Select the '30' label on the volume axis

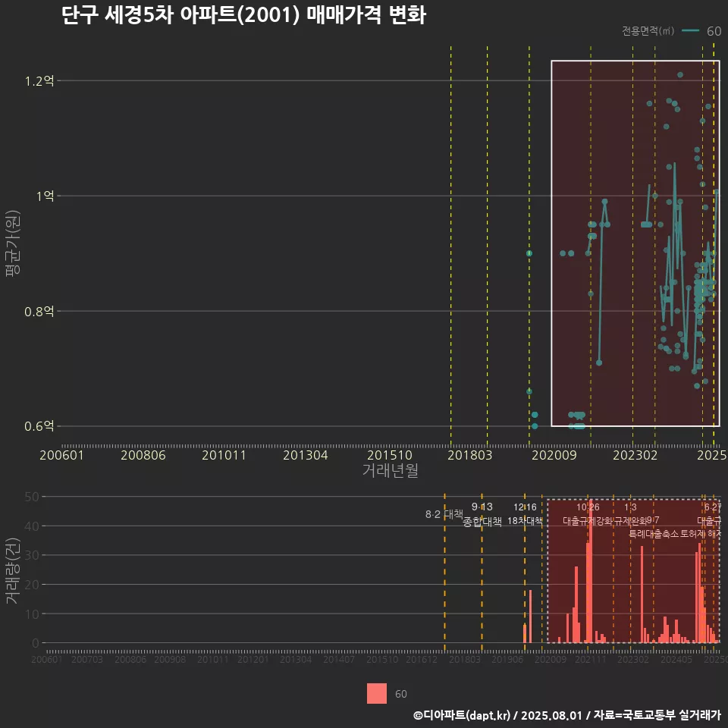(32, 555)
